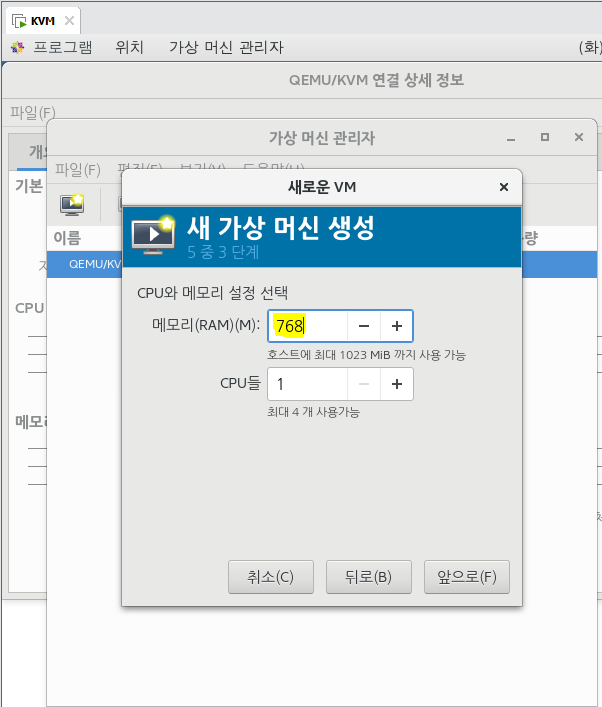This screenshot has width=602, height=707.
Task: Close the 가상 머신 관리자 window
Action: (579, 137)
